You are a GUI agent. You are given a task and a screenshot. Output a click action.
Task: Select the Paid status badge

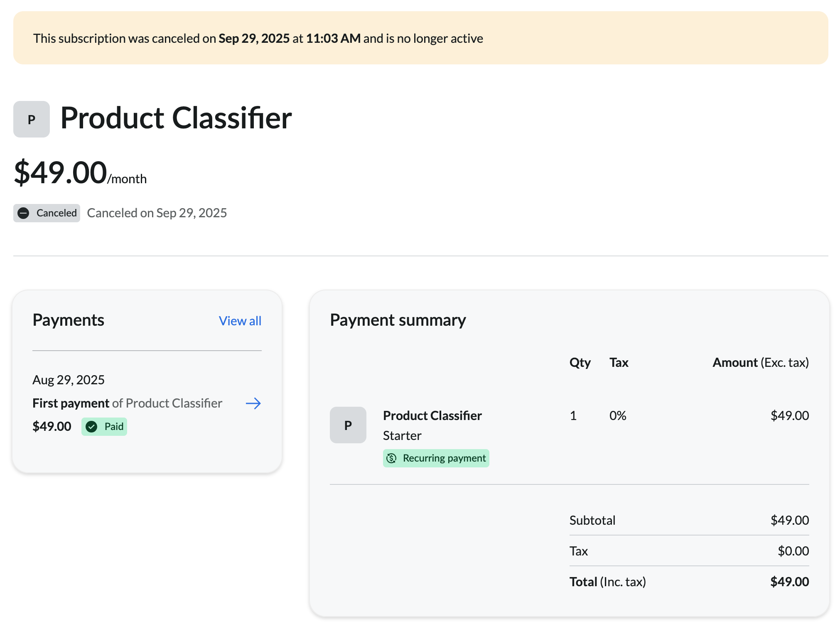[104, 426]
